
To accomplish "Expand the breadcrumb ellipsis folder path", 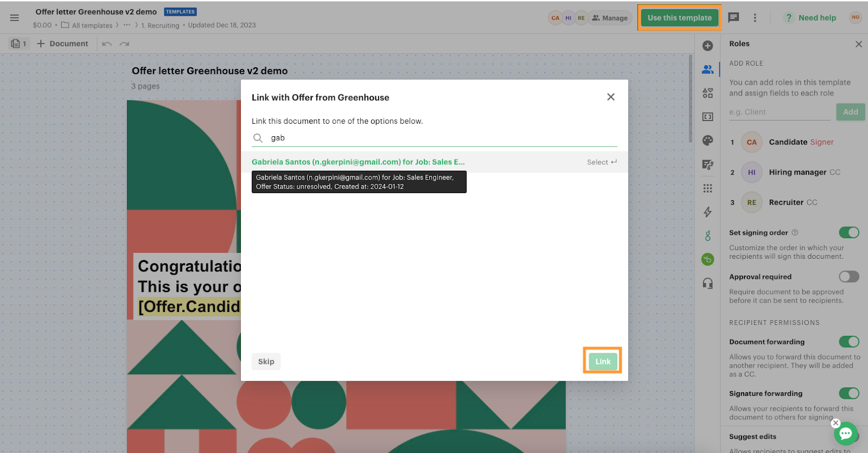I will tap(127, 25).
